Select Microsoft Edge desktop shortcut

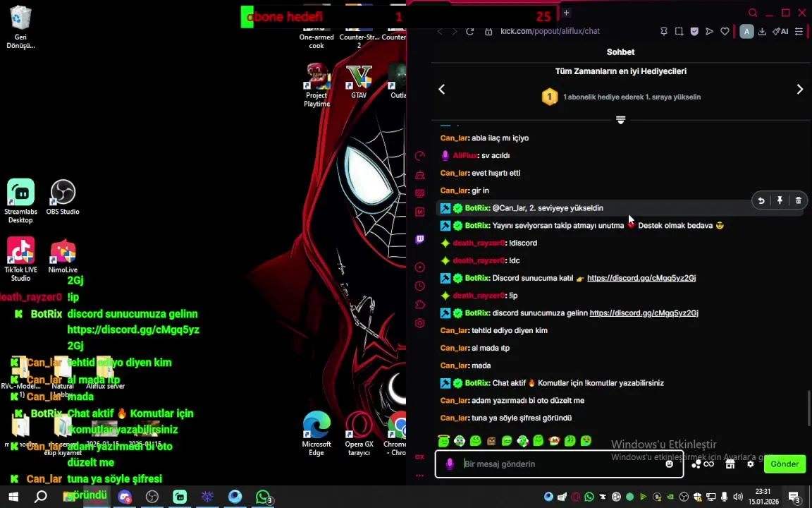(x=316, y=434)
